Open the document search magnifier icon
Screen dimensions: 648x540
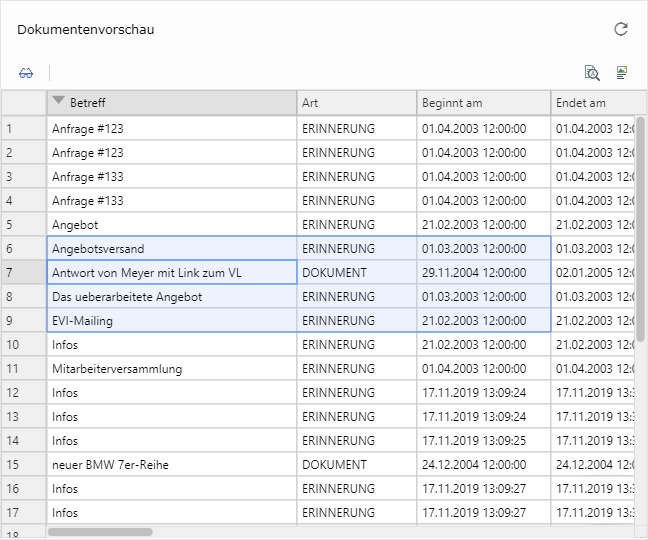592,73
